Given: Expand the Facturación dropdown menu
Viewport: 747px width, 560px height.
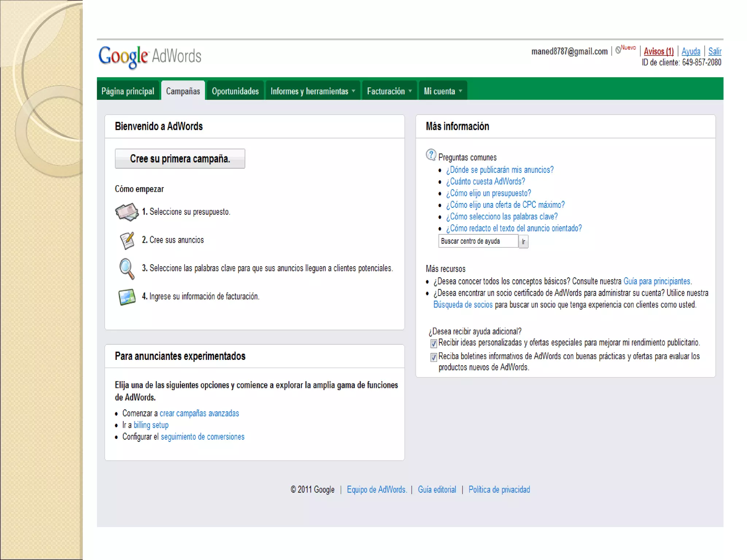Looking at the screenshot, I should coord(389,91).
